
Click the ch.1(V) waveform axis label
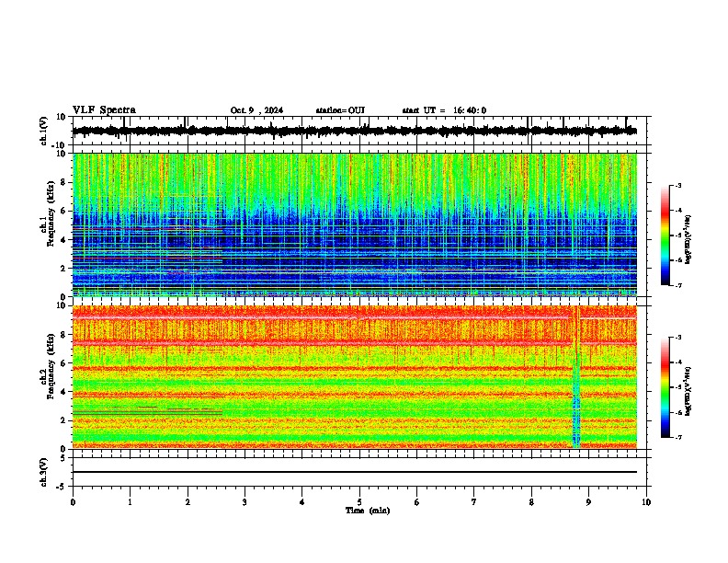(x=44, y=131)
